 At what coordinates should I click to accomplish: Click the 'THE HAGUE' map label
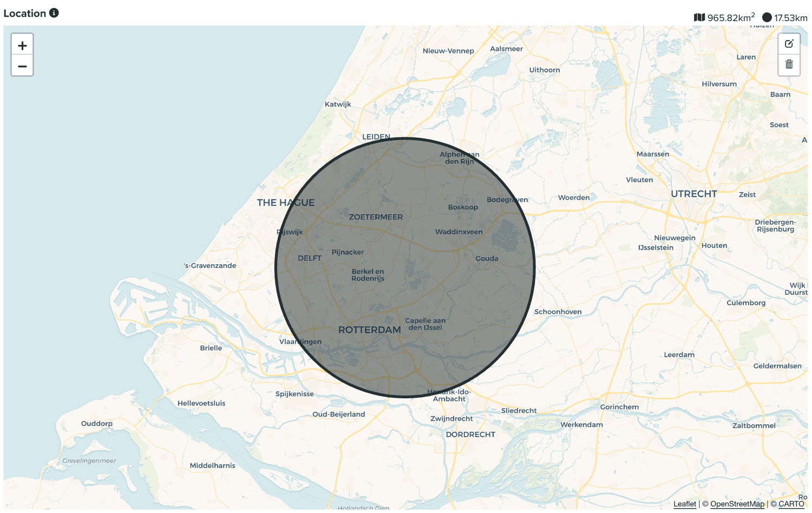coord(286,202)
